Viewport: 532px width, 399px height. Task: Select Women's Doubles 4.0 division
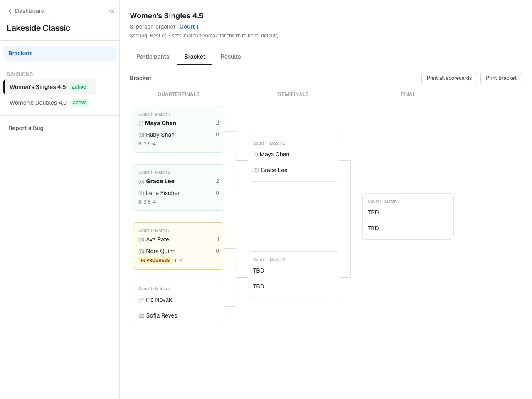point(49,103)
